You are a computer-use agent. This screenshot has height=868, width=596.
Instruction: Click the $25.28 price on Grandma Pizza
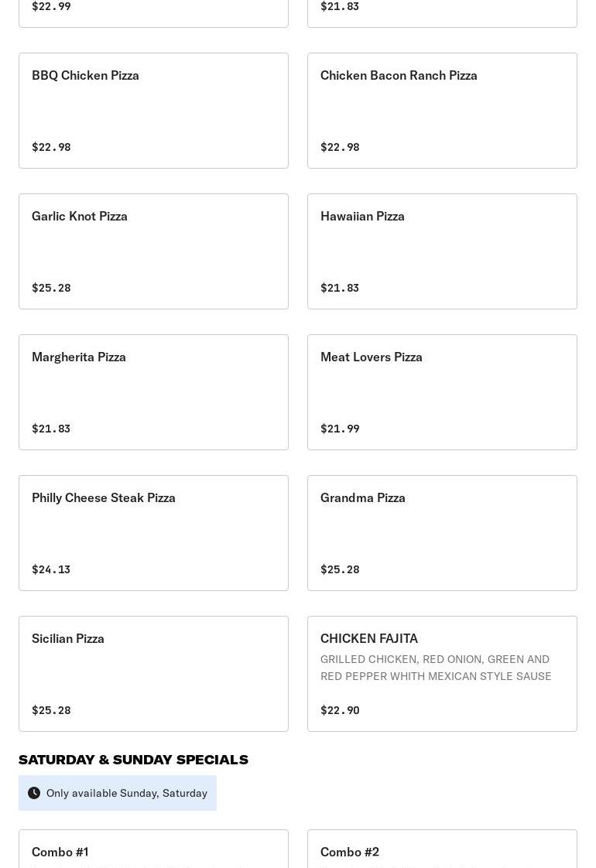click(340, 569)
